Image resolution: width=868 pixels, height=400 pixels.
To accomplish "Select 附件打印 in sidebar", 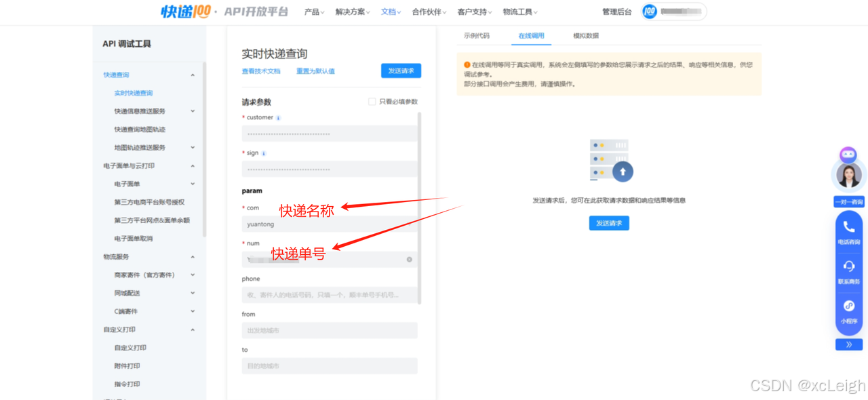I will 127,366.
